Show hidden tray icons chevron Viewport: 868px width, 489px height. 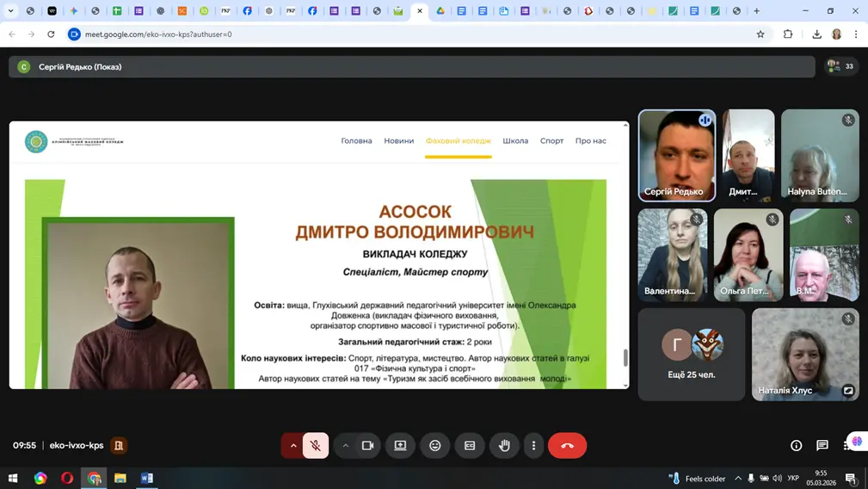[x=738, y=479]
